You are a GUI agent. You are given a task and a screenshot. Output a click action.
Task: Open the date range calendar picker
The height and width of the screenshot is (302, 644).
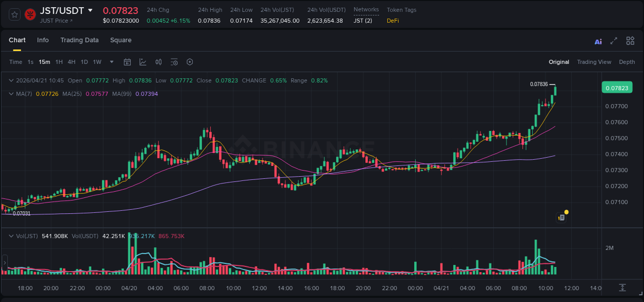[127, 62]
